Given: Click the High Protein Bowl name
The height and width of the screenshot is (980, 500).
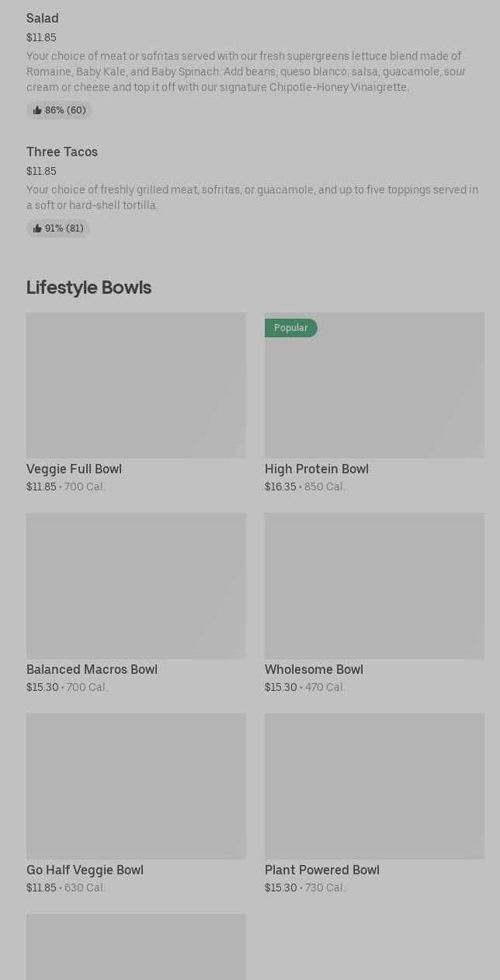Looking at the screenshot, I should tap(317, 469).
